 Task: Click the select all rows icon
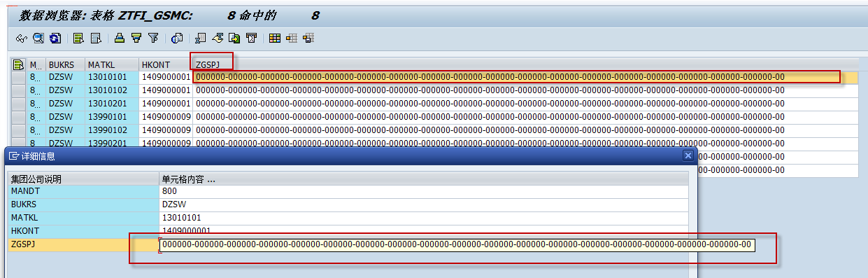point(78,39)
